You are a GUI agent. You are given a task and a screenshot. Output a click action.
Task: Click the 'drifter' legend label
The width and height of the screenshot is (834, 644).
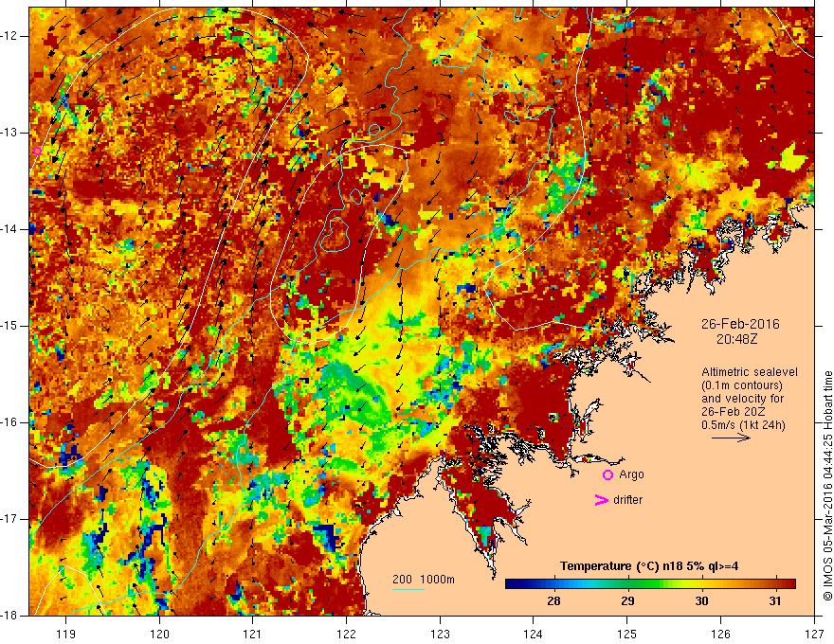coord(627,500)
